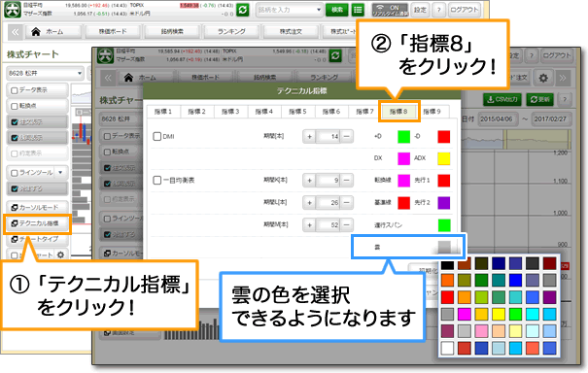Switch to 指標6 tab
This screenshot has height=373, width=588.
click(331, 112)
